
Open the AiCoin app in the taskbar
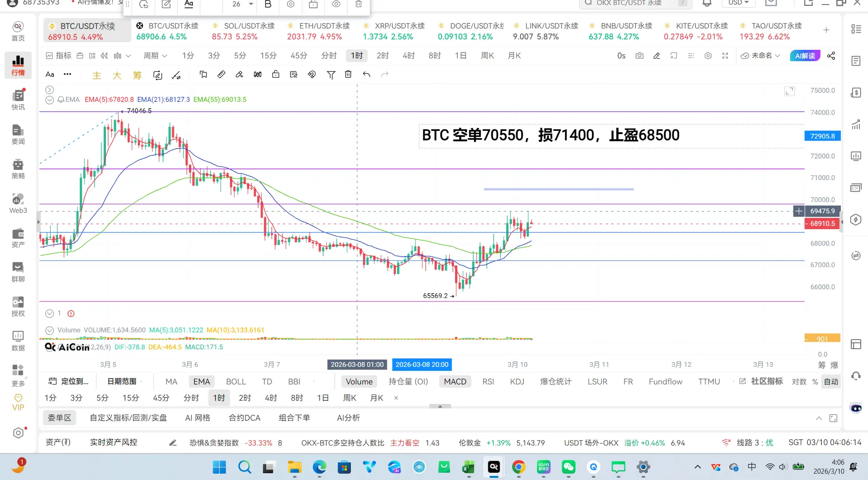click(x=494, y=467)
